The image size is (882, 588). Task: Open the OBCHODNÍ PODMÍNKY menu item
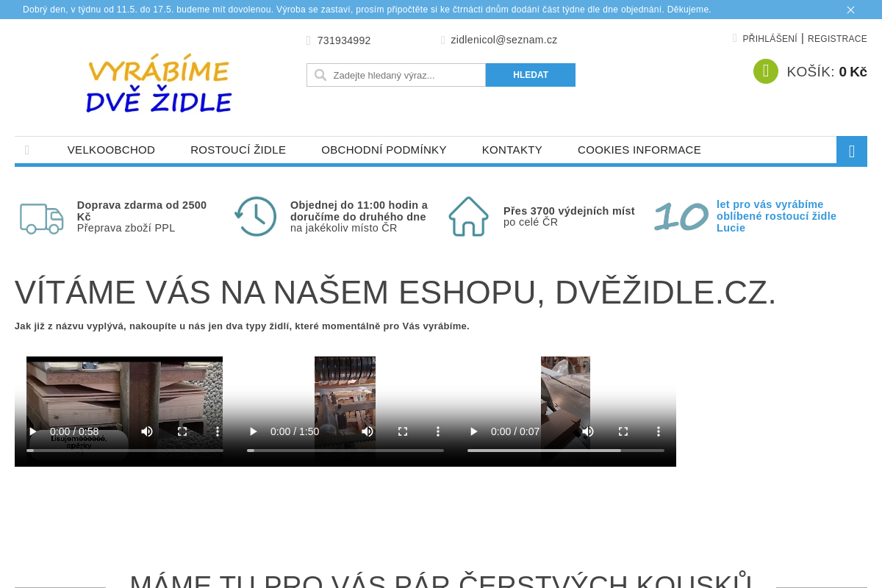coord(384,150)
